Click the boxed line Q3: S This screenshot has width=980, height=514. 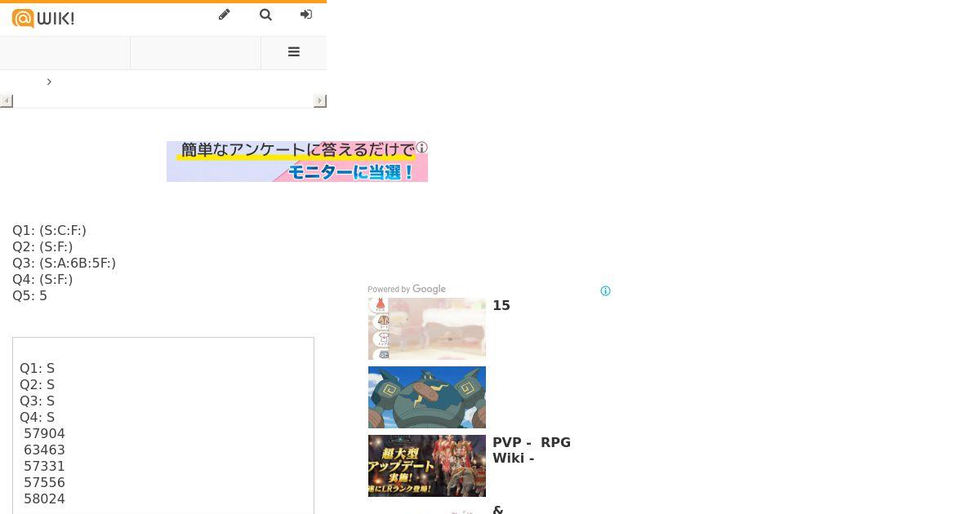[x=38, y=401]
